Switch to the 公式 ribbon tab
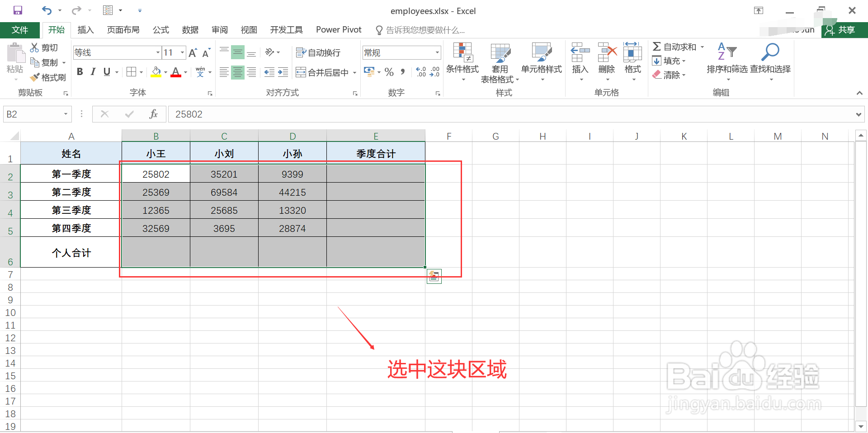The height and width of the screenshot is (433, 868). 160,30
